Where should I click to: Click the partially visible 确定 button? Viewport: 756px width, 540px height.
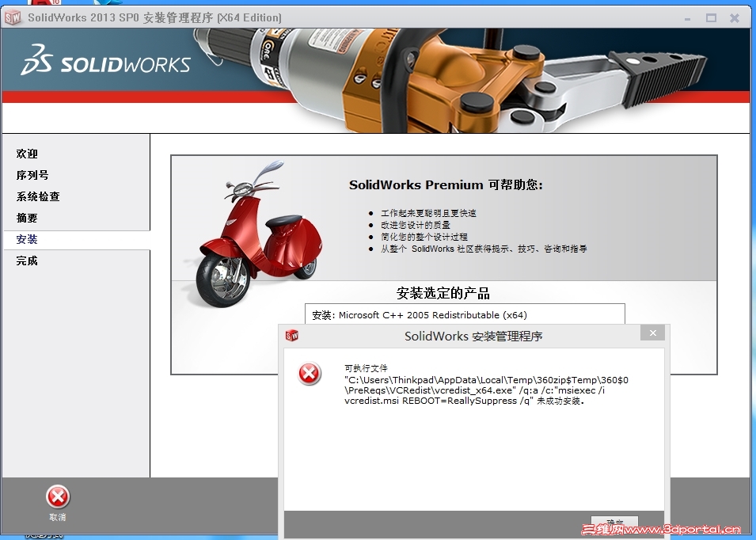click(x=615, y=523)
